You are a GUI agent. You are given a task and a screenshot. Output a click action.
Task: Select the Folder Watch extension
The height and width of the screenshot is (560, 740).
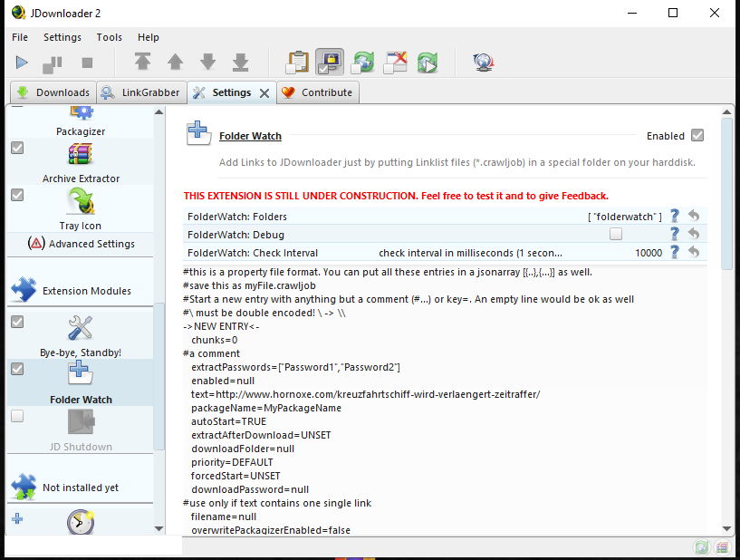click(81, 383)
